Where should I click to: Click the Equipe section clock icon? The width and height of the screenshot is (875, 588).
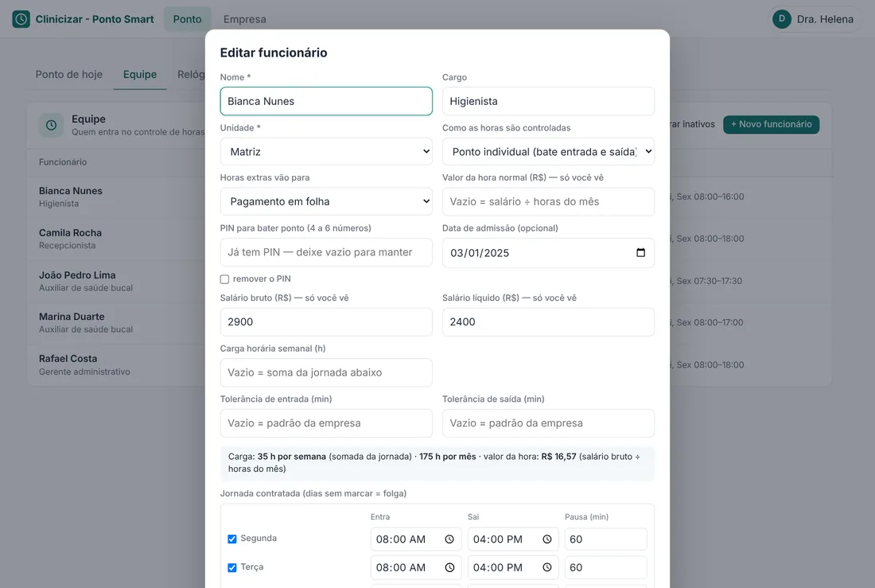click(51, 125)
